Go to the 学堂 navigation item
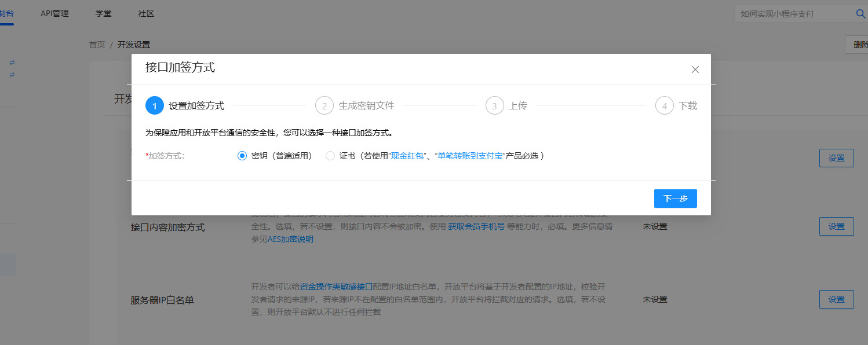The height and width of the screenshot is (345, 868). coord(104,13)
